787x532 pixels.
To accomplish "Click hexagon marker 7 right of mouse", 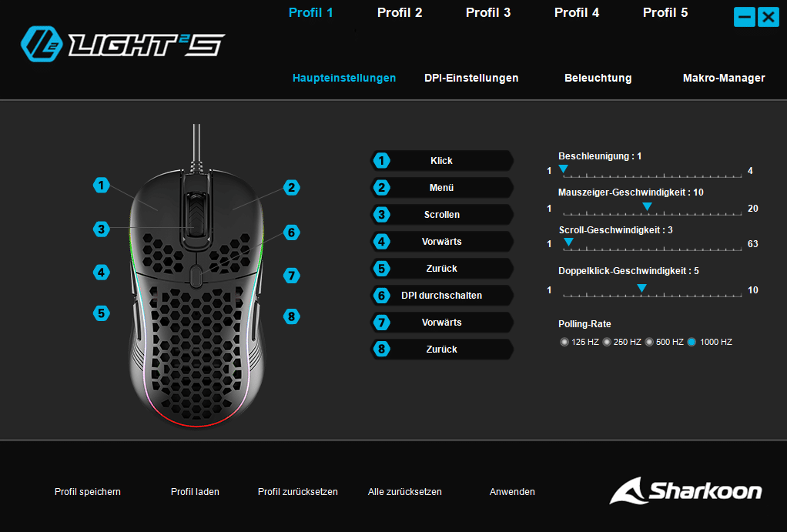I will [x=292, y=276].
